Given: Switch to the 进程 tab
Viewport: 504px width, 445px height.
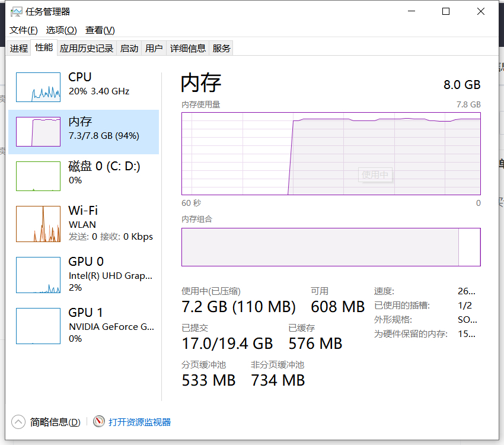Looking at the screenshot, I should 19,48.
